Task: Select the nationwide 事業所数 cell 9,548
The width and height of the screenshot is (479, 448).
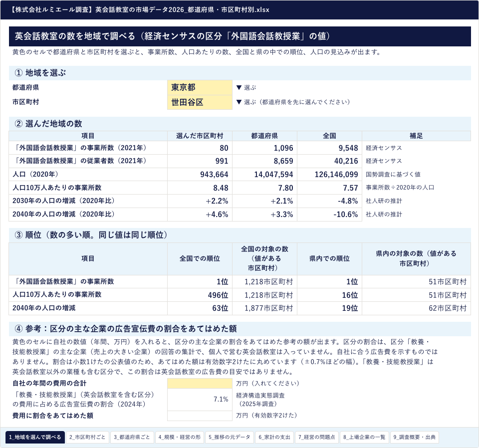Action: pos(330,148)
